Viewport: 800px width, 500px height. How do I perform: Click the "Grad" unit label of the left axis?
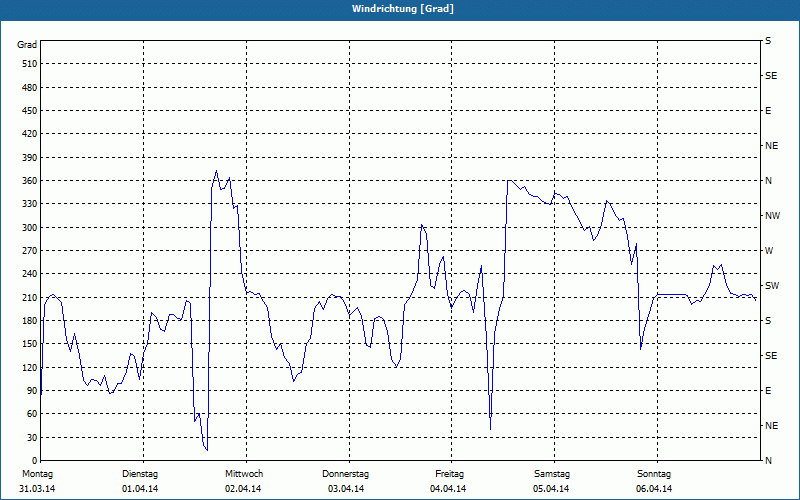tap(27, 45)
